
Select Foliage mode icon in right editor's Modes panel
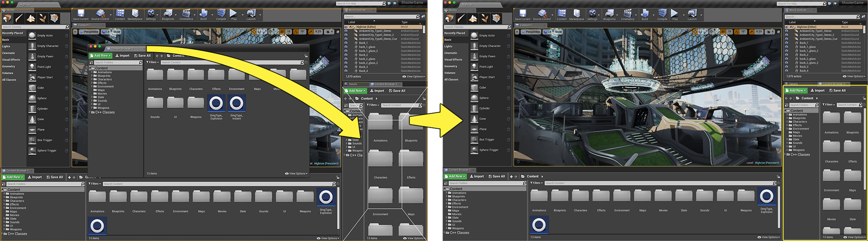pyautogui.click(x=485, y=18)
